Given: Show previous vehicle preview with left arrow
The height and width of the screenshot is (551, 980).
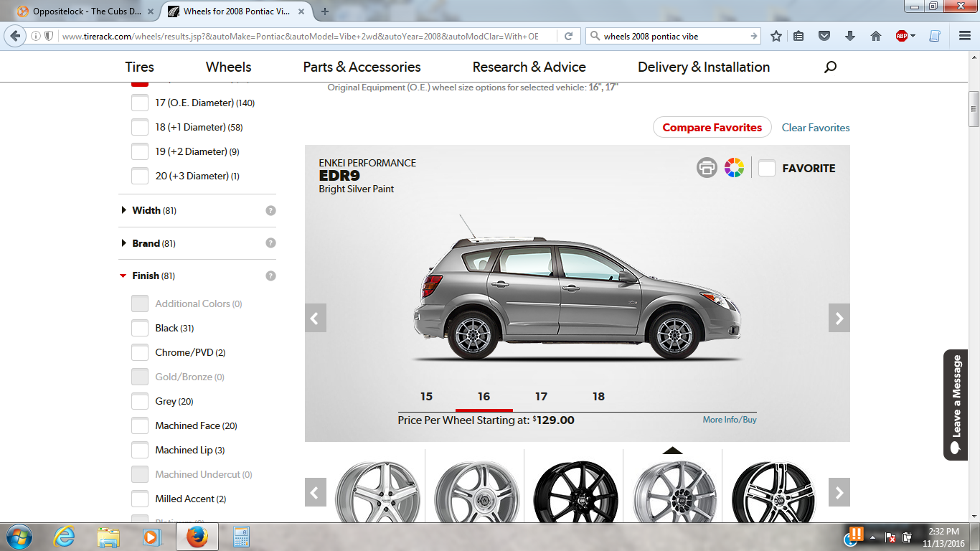Looking at the screenshot, I should click(x=316, y=318).
